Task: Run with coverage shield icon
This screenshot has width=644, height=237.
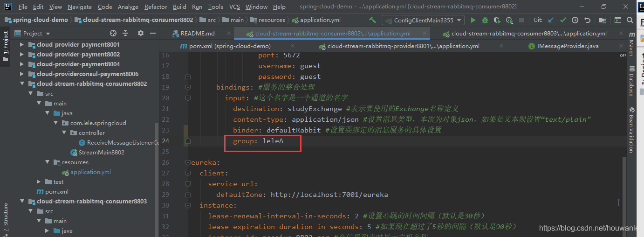Action: [x=497, y=20]
